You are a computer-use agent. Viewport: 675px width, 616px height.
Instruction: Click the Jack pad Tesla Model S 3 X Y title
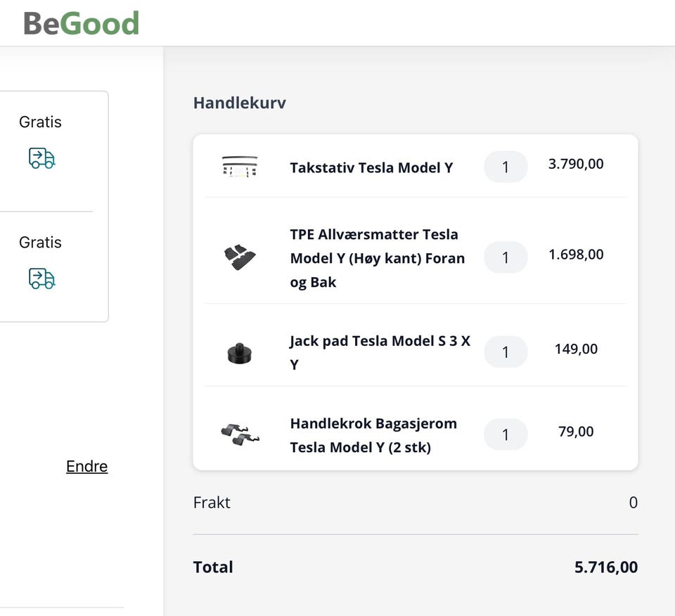(x=380, y=352)
